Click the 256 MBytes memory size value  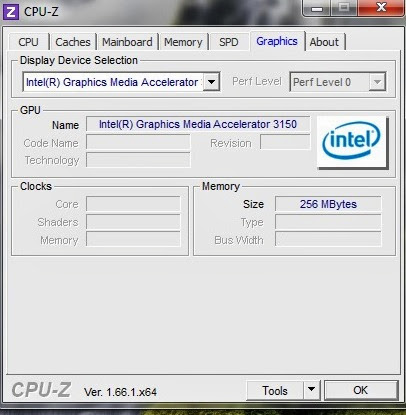tap(328, 204)
